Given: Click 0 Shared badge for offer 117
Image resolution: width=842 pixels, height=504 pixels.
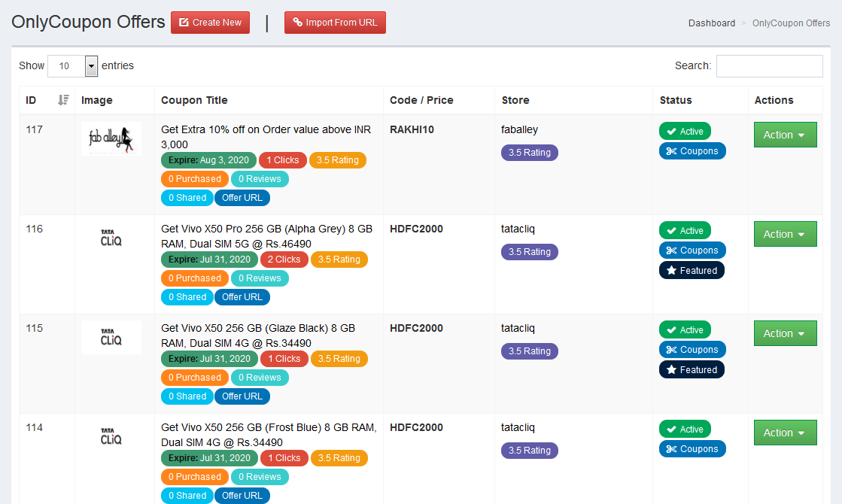Looking at the screenshot, I should point(187,198).
